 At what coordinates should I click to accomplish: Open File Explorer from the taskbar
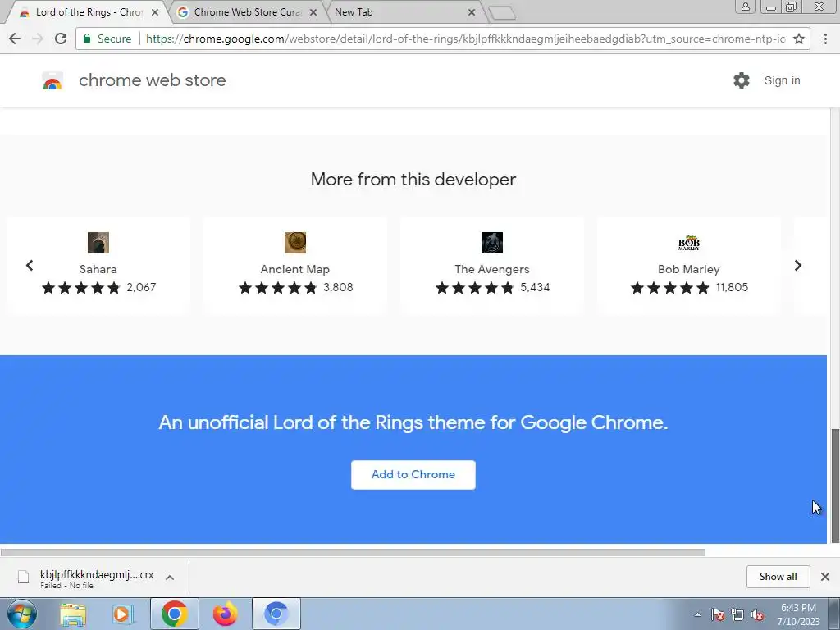pos(73,614)
